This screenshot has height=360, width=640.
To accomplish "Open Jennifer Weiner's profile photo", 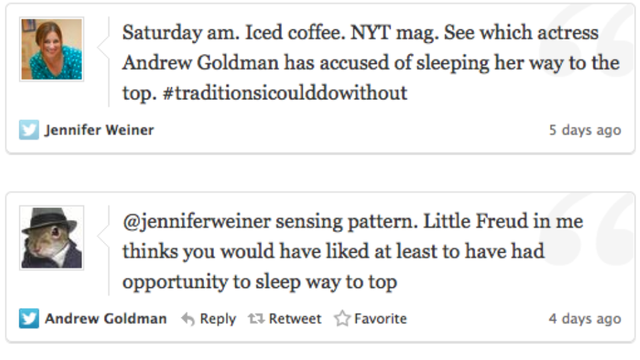I will (x=51, y=49).
